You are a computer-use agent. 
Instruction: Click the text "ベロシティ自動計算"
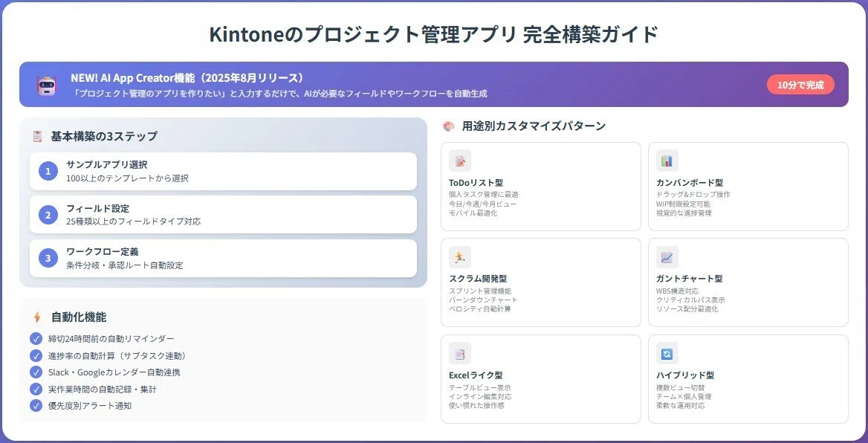pos(480,309)
